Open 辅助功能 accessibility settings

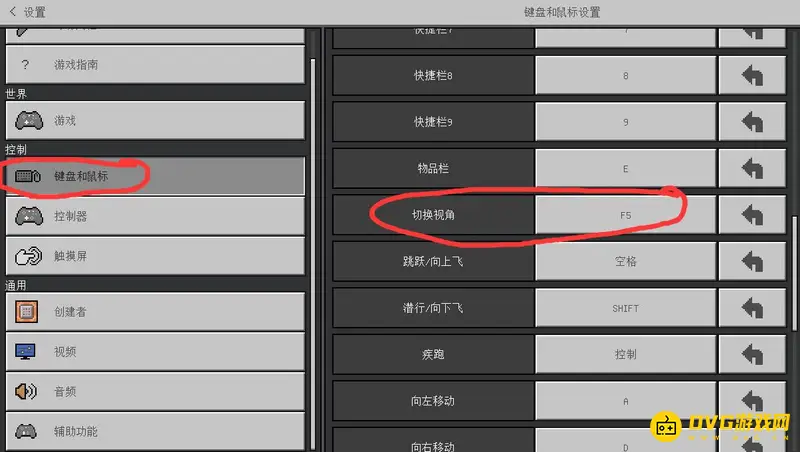pyautogui.click(x=155, y=431)
